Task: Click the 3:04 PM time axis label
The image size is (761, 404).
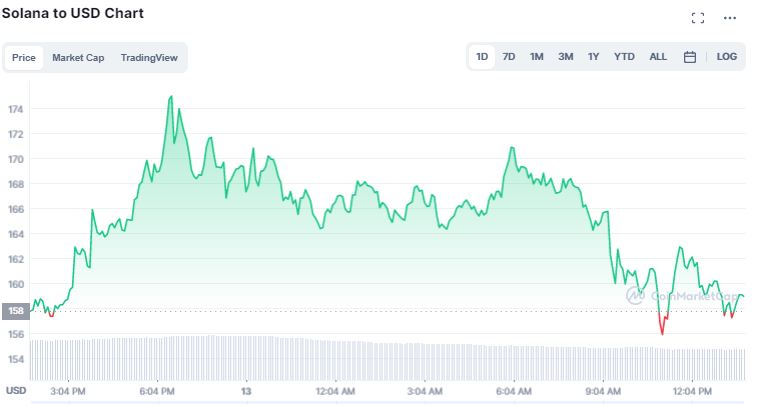Action: click(x=68, y=391)
